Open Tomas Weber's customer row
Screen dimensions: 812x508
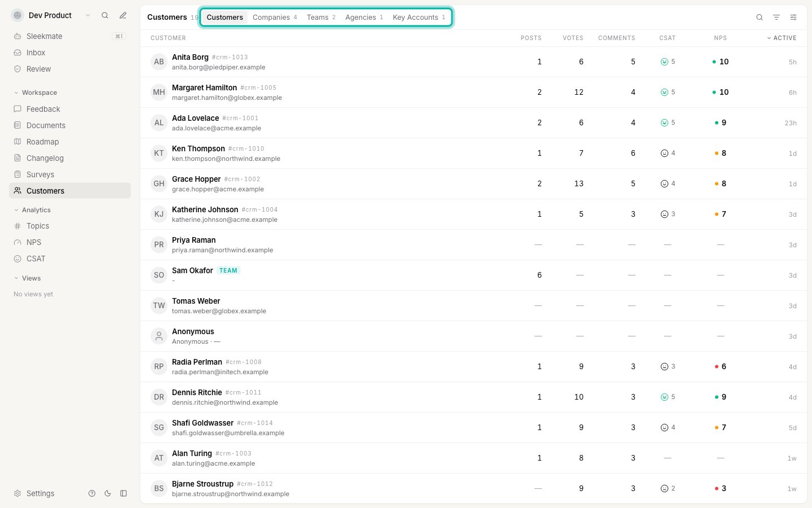point(474,306)
